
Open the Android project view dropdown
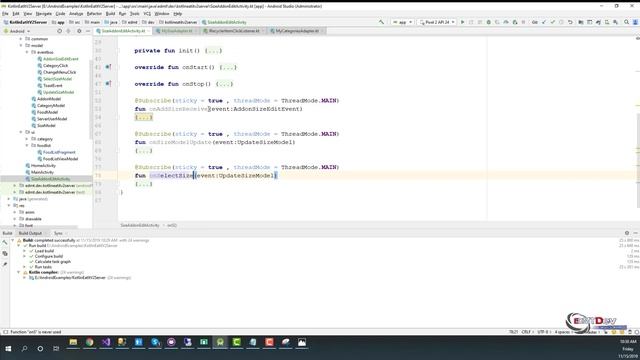click(x=16, y=31)
